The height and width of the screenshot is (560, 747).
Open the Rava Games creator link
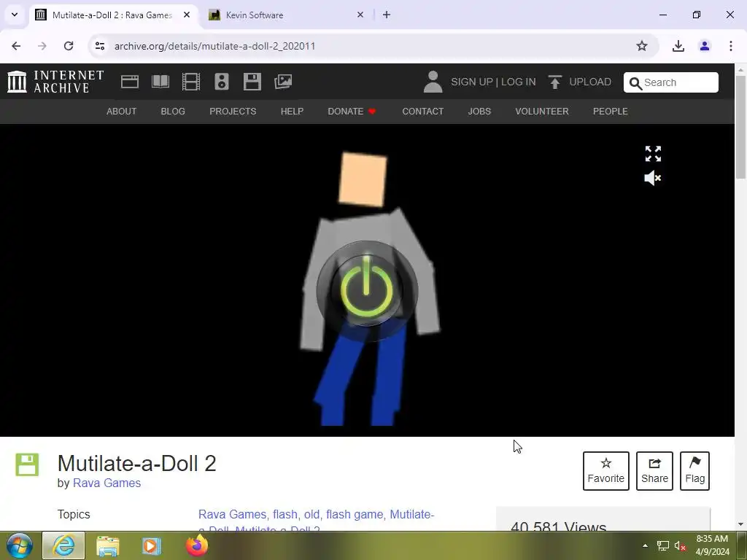click(107, 483)
